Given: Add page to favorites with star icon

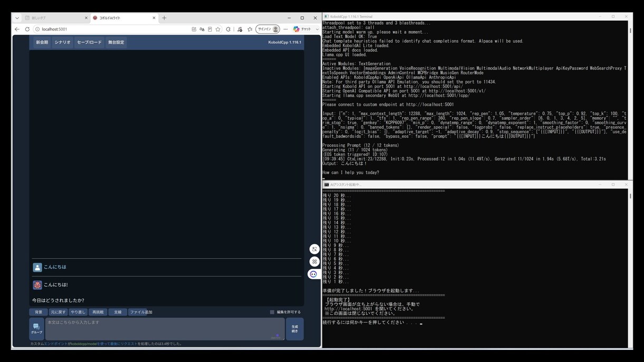Looking at the screenshot, I should click(217, 29).
